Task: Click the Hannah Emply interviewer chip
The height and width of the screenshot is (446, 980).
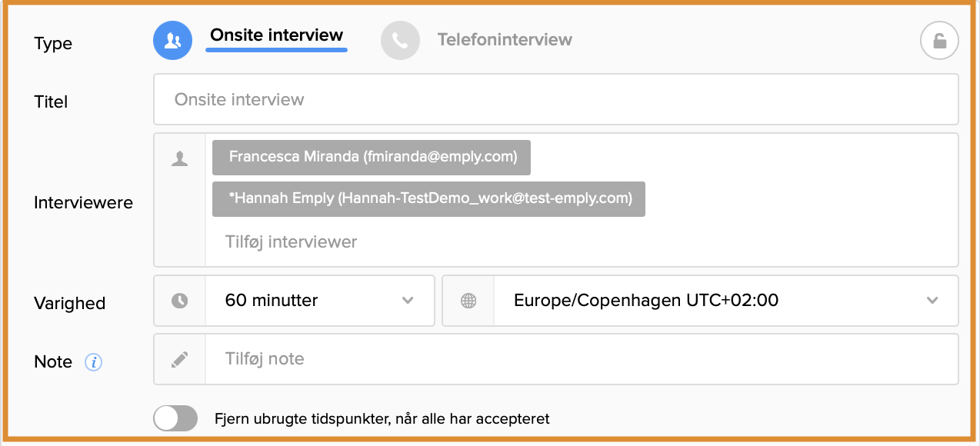Action: point(428,199)
